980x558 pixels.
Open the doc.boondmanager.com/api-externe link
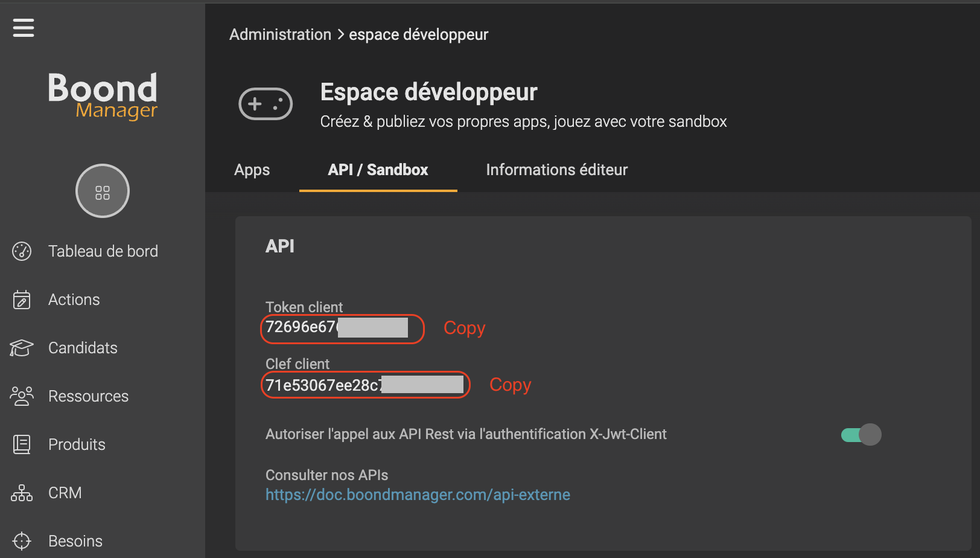[x=418, y=495]
